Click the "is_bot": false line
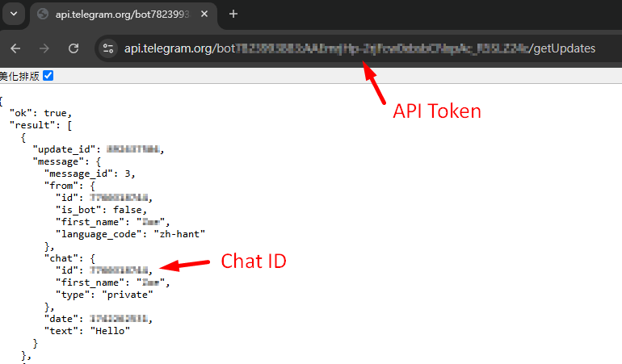This screenshot has height=364, width=622. pos(101,210)
